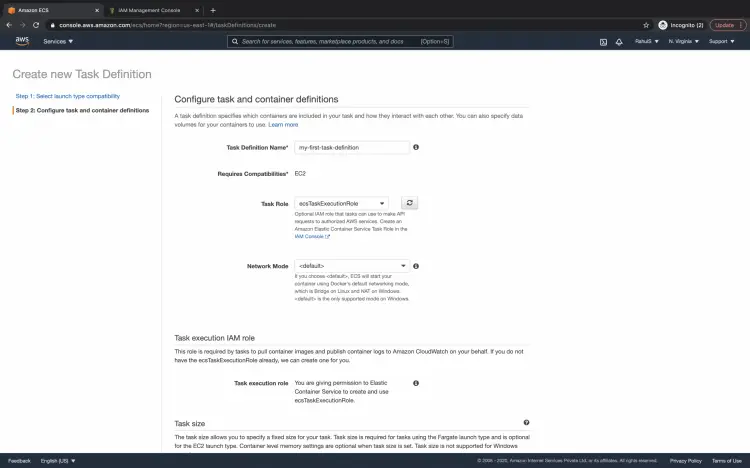
Task: Click the EC2 compatibility value
Action: (x=300, y=174)
